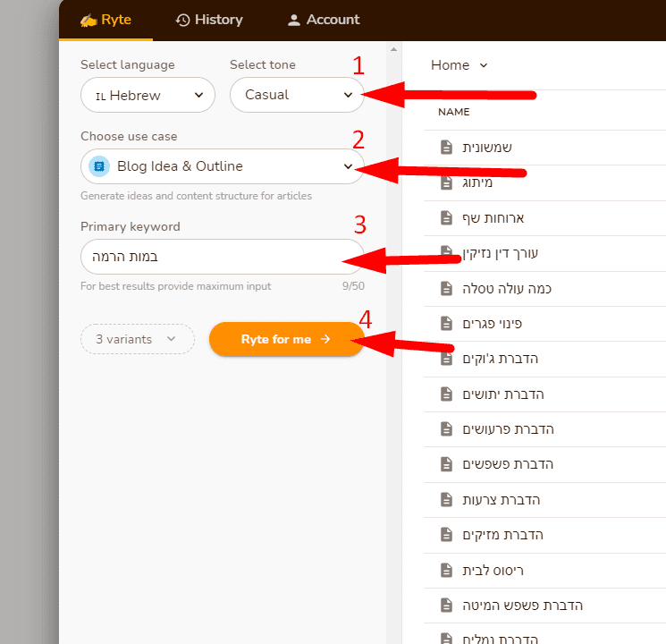Open the Ryte tab
The height and width of the screenshot is (644, 666).
tap(105, 20)
